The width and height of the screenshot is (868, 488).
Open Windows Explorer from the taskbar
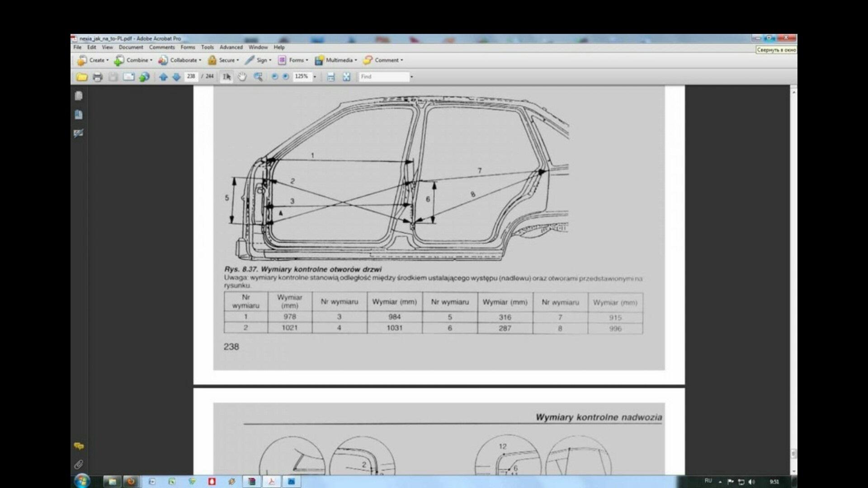tap(112, 482)
